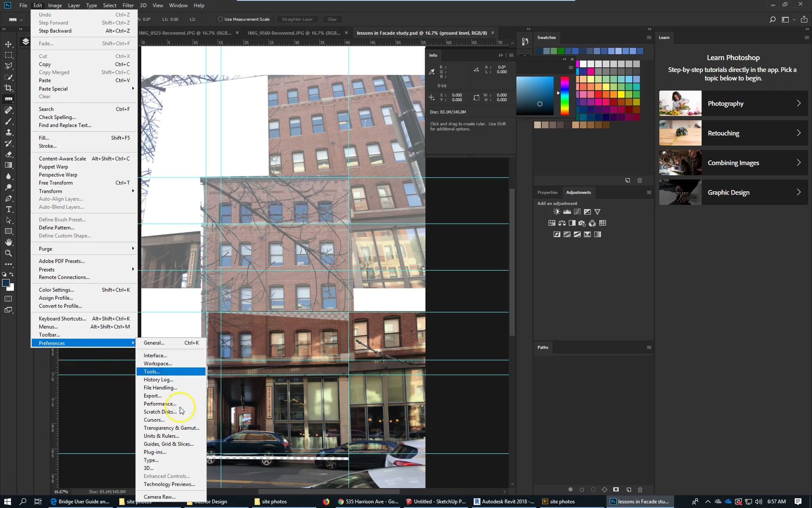Select the Crop tool

click(x=8, y=88)
